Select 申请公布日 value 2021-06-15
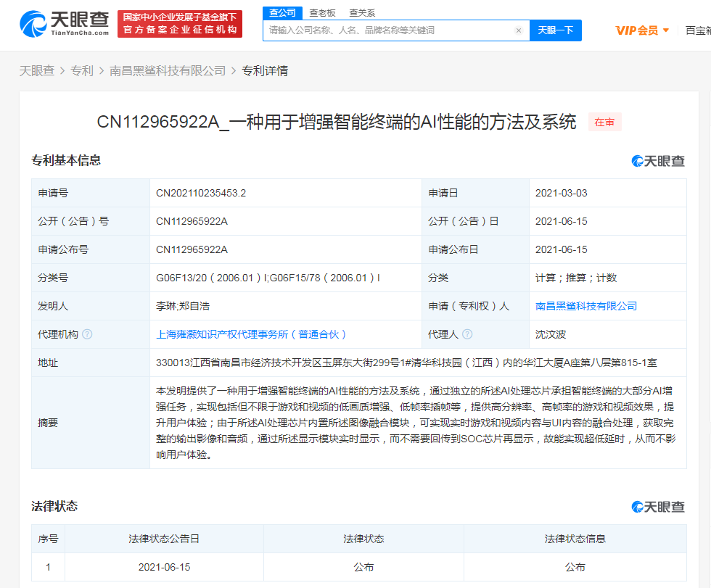Screen dimensions: 711x588 coord(561,249)
